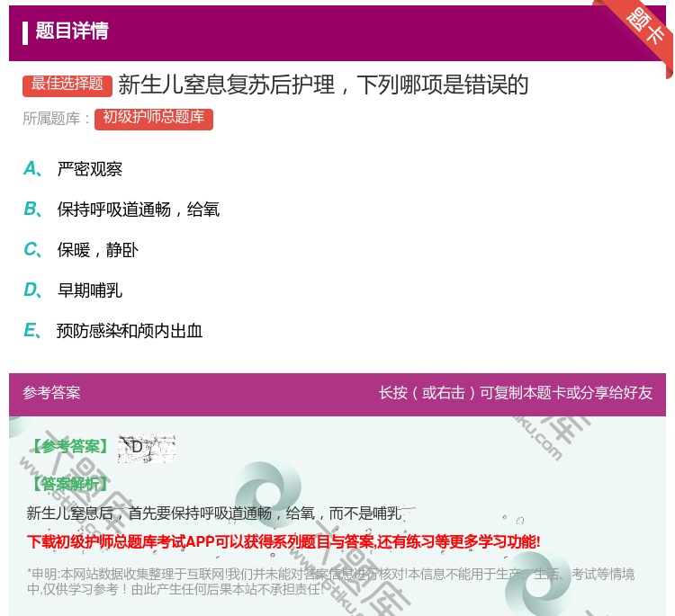This screenshot has height=616, width=675.
Task: Click the answer text 预防感染和颅内出血
Action: pyautogui.click(x=130, y=331)
